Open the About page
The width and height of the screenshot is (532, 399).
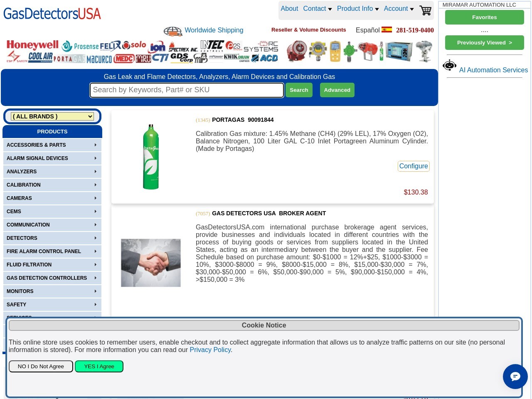pyautogui.click(x=289, y=8)
